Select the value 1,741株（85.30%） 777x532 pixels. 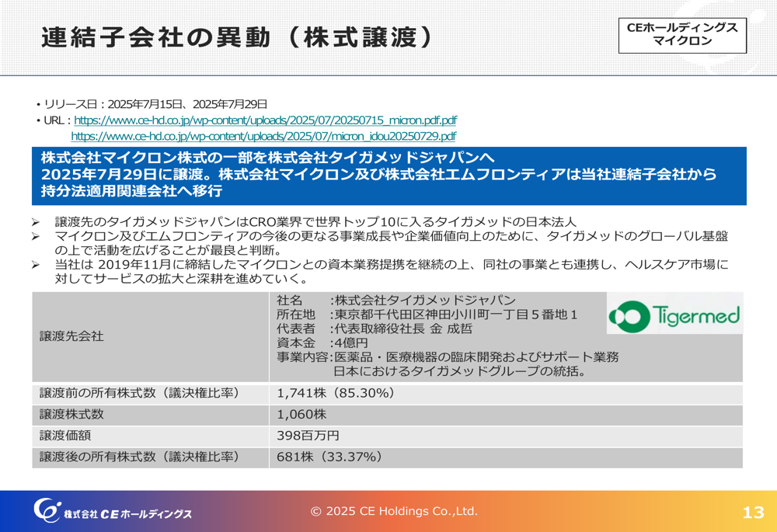[x=336, y=393]
